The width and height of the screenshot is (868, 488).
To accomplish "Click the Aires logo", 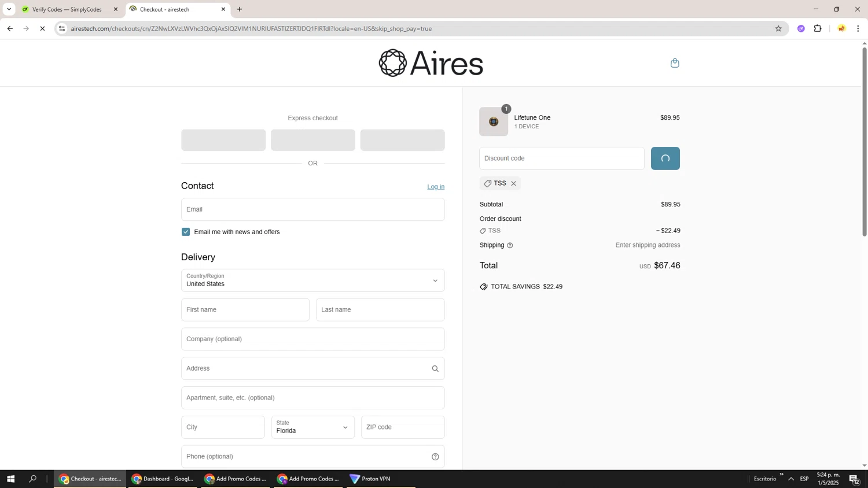I will pos(431,63).
